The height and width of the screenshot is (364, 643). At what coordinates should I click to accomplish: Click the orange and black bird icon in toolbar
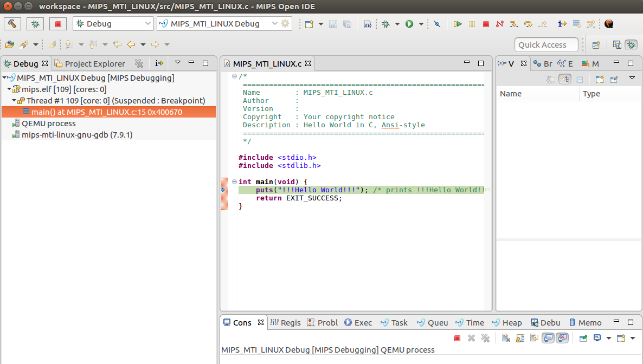[609, 24]
